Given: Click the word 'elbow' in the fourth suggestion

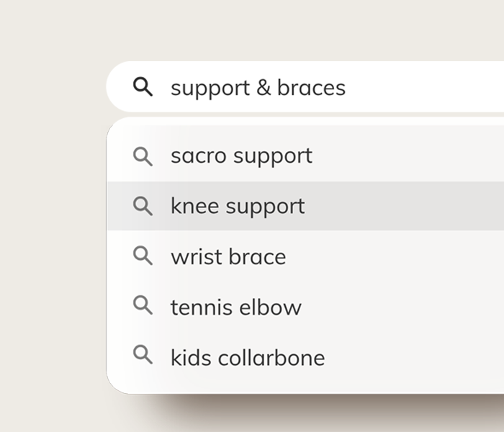Looking at the screenshot, I should tap(270, 307).
